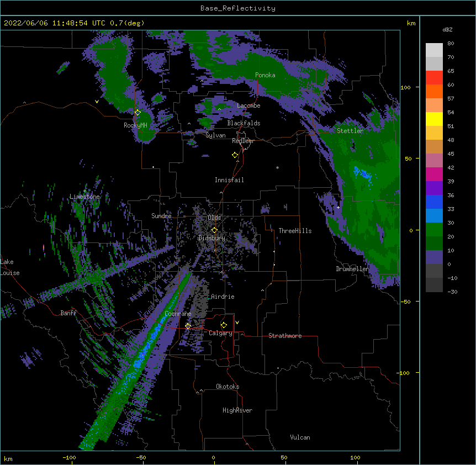Screen dimensions: 476x465
Task: Click the Didsbury city label
Action: (212, 238)
